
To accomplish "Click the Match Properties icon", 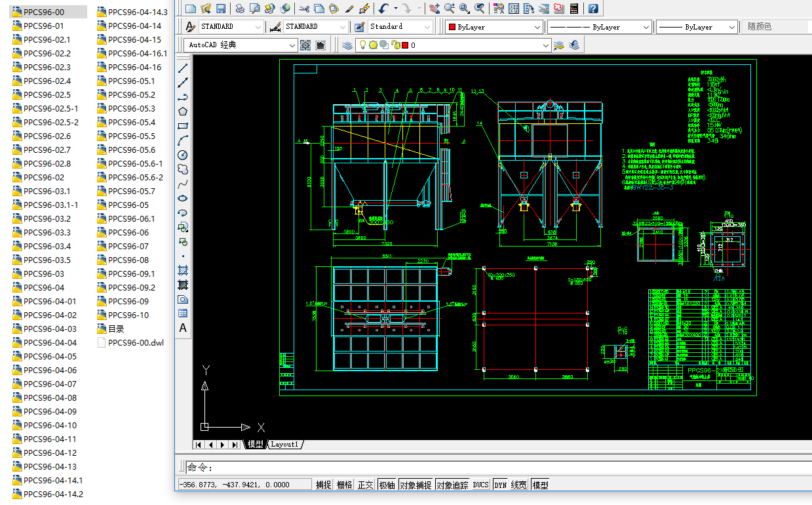I will click(348, 9).
